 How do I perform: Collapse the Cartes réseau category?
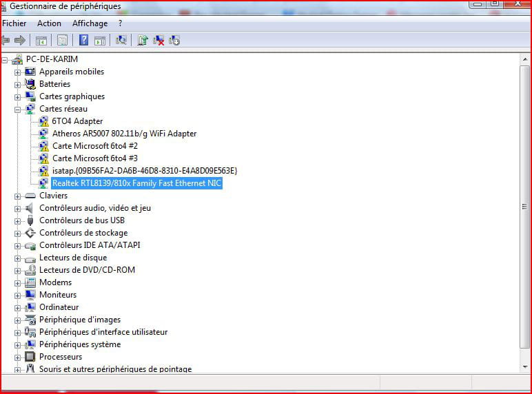tap(17, 109)
